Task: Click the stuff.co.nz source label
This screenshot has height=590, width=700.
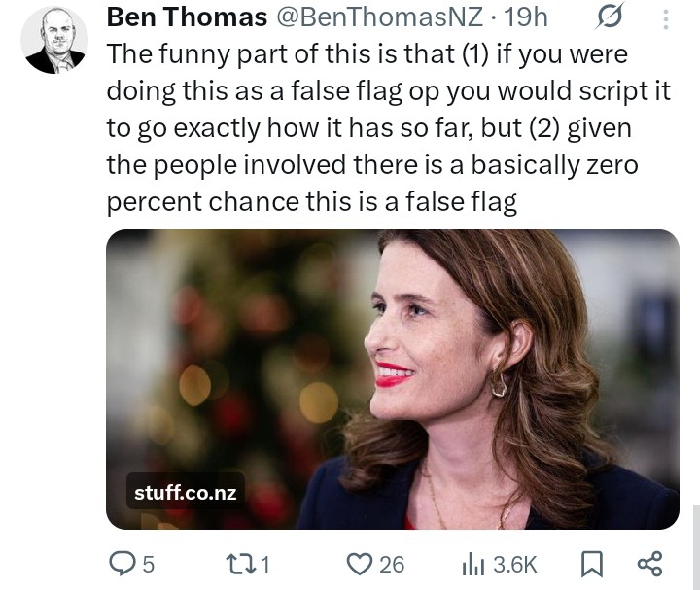Action: point(185,492)
